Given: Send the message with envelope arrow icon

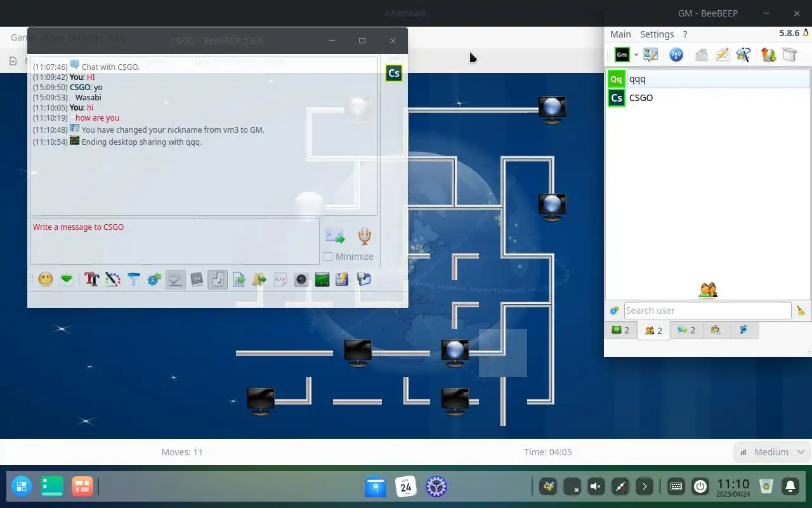Looking at the screenshot, I should click(x=335, y=236).
